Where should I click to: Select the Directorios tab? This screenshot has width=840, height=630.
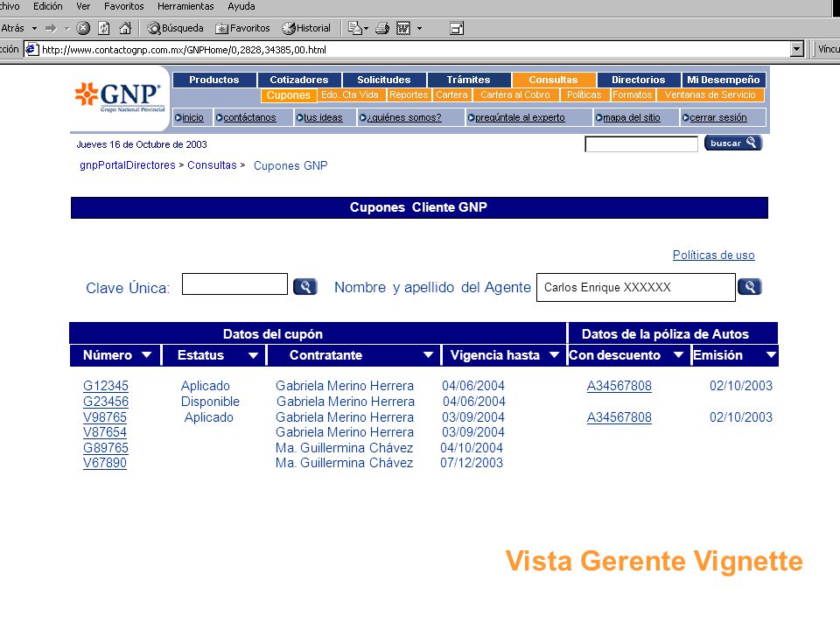pos(639,80)
